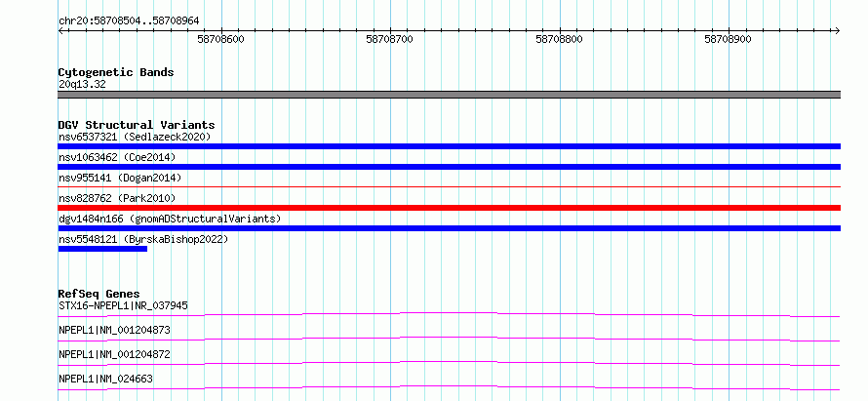Open dgv1484n166 (gnomADStructuralVariants) label
The height and width of the screenshot is (401, 868).
[170, 219]
